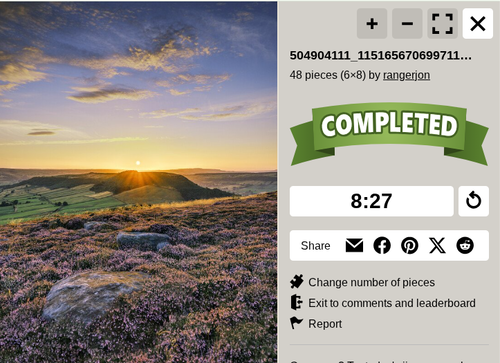Share puzzle on Reddit
This screenshot has width=500, height=363.
coord(465,245)
